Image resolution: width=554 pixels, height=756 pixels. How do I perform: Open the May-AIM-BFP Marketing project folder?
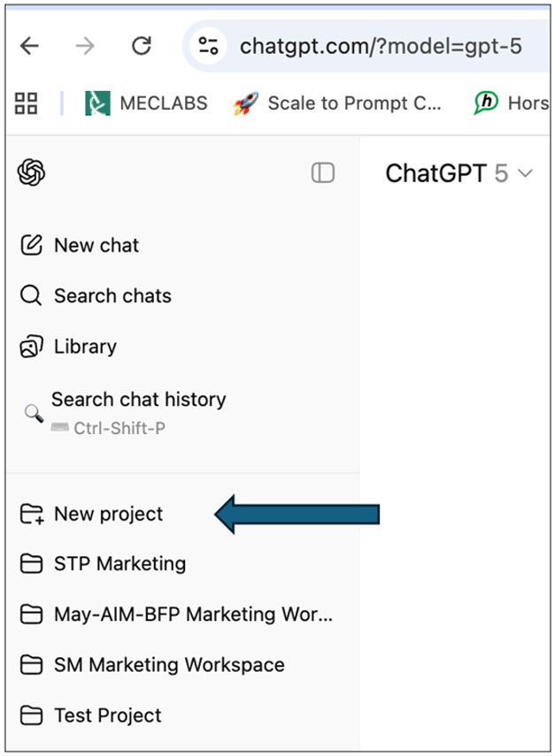click(176, 615)
